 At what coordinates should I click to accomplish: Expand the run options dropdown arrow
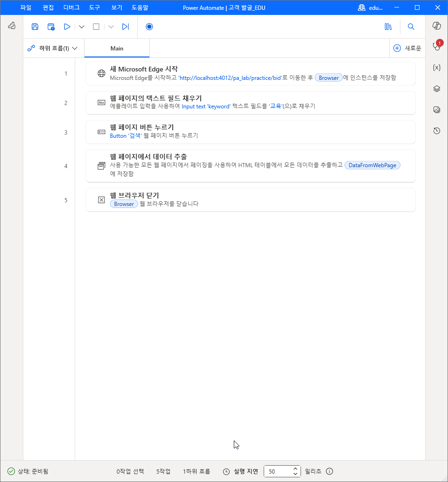click(81, 27)
